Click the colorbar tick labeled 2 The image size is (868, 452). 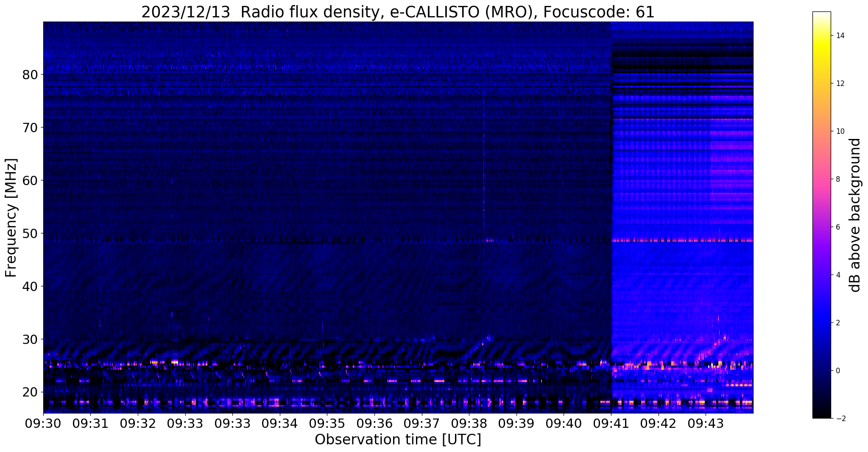point(837,323)
